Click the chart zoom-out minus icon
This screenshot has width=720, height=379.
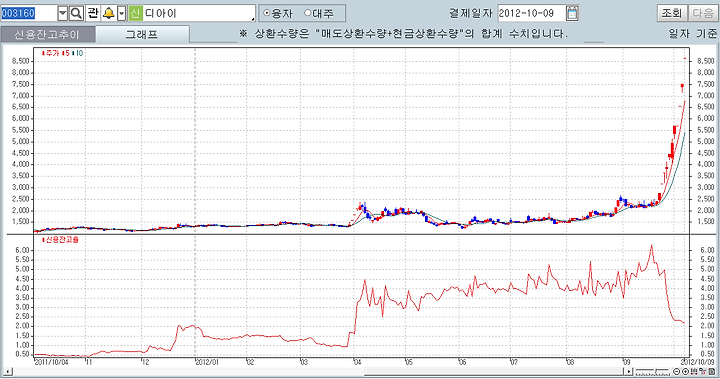click(676, 372)
